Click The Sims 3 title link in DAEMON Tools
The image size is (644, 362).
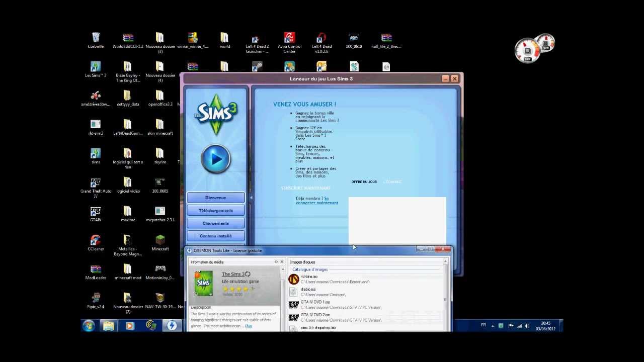tap(233, 274)
